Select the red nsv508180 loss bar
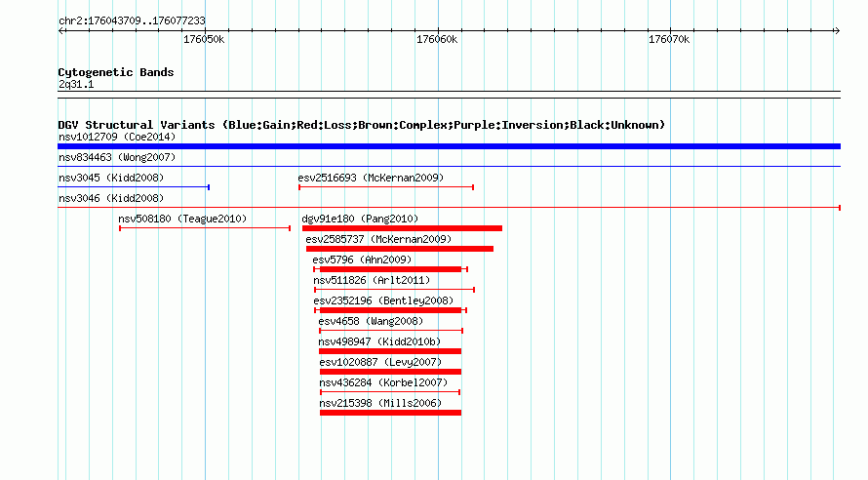 pos(205,228)
